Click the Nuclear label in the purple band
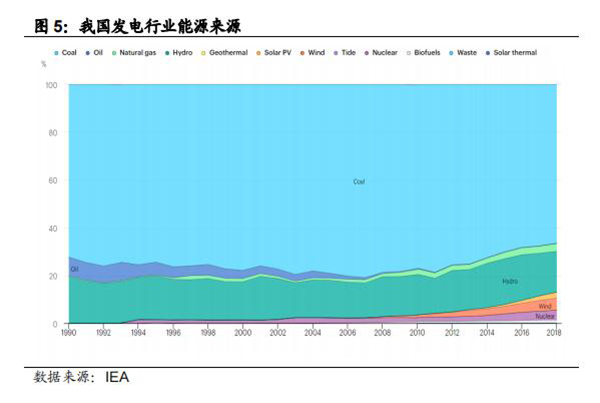 coord(544,316)
